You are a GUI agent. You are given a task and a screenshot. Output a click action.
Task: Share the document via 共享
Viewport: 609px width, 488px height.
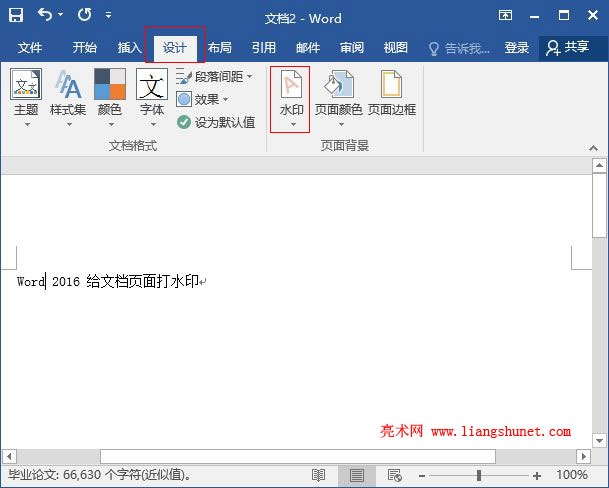[567, 48]
